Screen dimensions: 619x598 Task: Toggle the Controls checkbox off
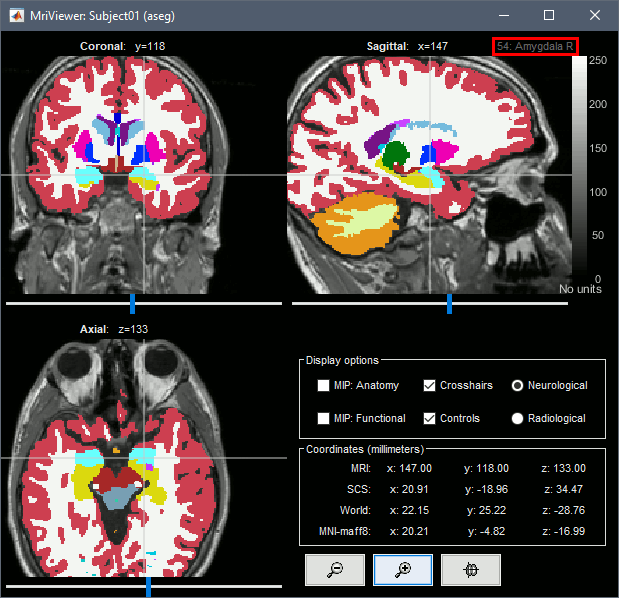(430, 418)
